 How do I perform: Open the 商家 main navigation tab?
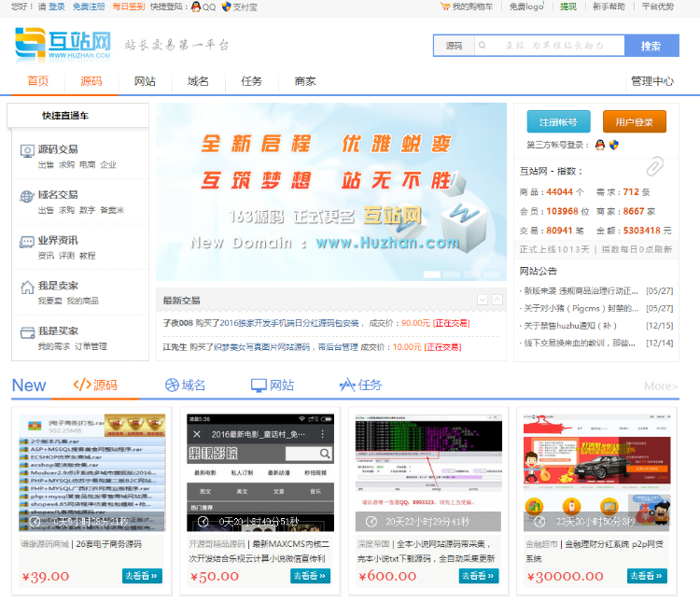(305, 81)
